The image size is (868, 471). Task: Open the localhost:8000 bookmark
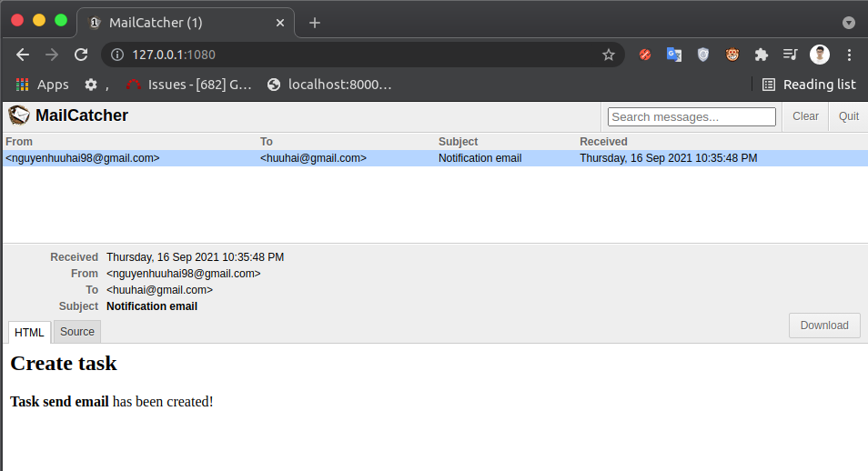pyautogui.click(x=329, y=85)
